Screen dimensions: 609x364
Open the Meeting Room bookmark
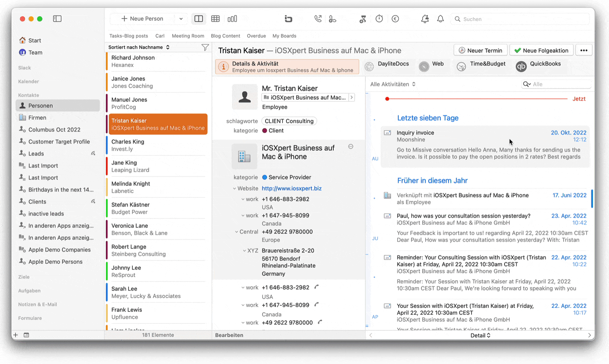[x=188, y=36]
